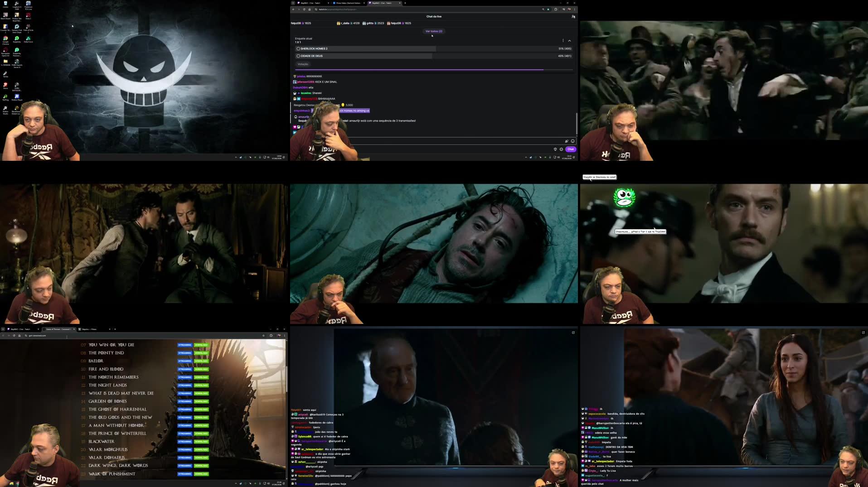Open the NoPing desktop shortcut

click(5, 97)
